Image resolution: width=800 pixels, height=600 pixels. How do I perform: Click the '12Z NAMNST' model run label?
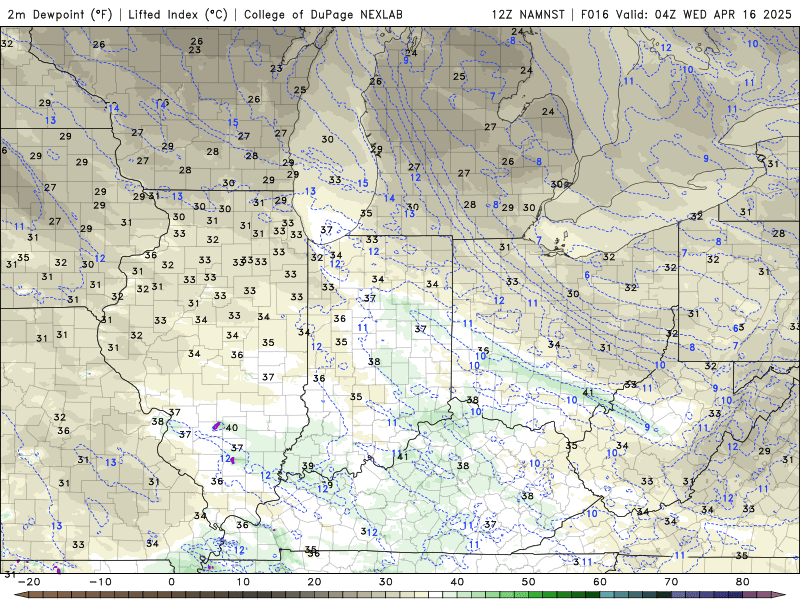[528, 14]
